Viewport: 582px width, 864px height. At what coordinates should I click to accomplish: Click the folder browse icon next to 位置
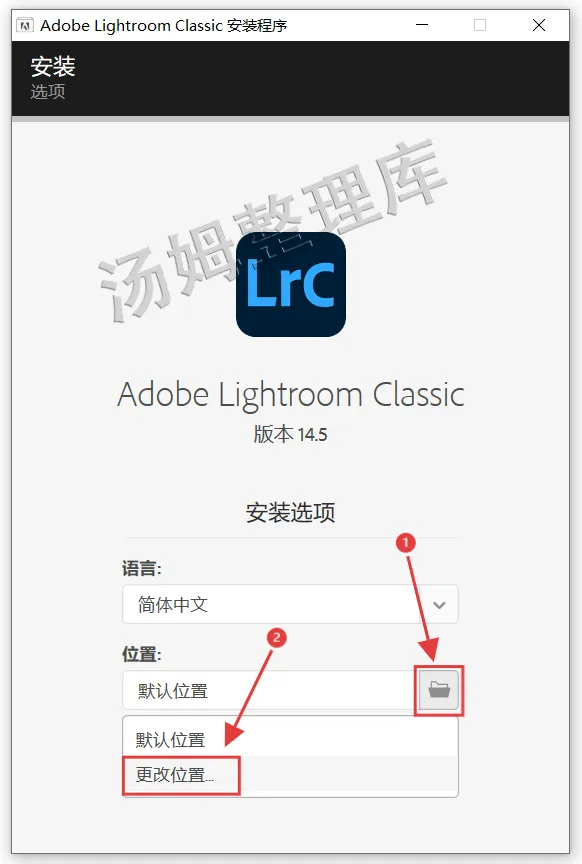439,690
